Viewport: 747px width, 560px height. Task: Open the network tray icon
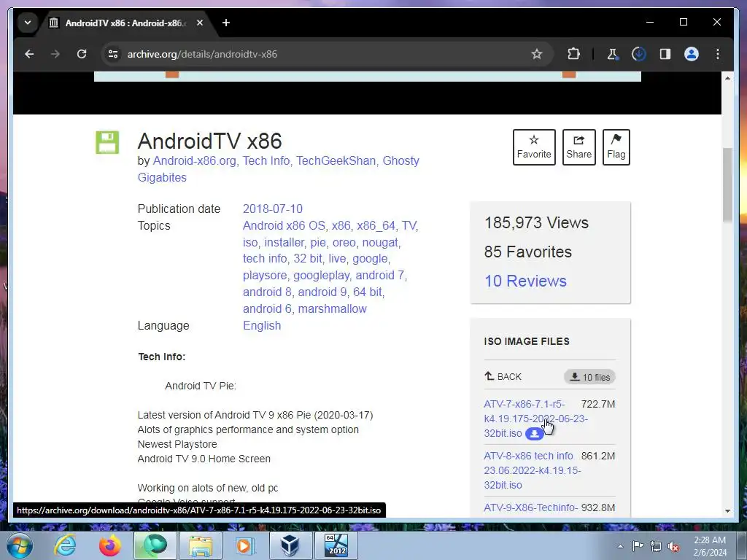[656, 546]
